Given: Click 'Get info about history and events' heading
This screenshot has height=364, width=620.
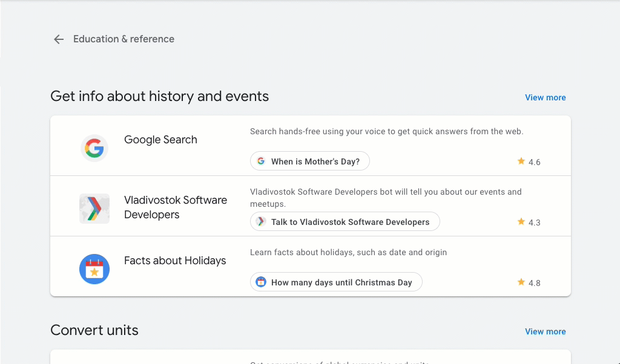Looking at the screenshot, I should (x=160, y=96).
